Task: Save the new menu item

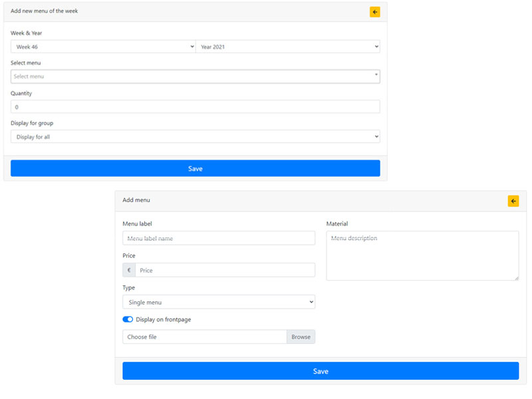Action: click(320, 370)
